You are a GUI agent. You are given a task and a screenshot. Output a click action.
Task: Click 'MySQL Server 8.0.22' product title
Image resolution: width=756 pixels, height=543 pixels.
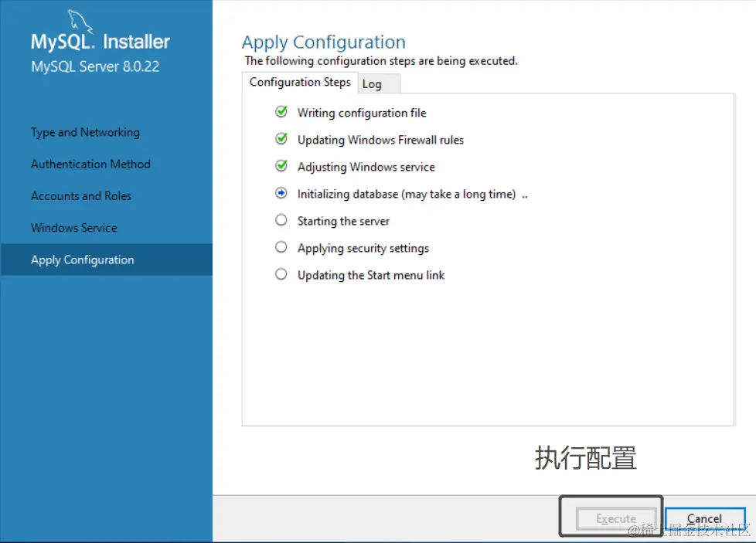click(95, 66)
